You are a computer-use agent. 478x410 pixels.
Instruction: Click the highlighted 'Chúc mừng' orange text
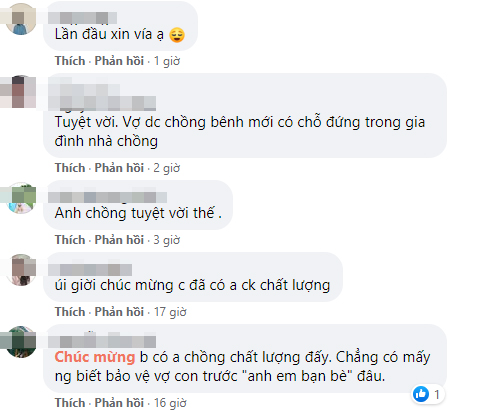95,357
